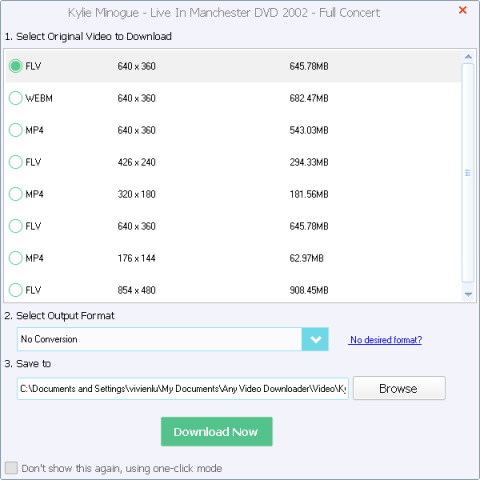Click the 682.47MB file size
480x480 pixels.
tap(309, 98)
